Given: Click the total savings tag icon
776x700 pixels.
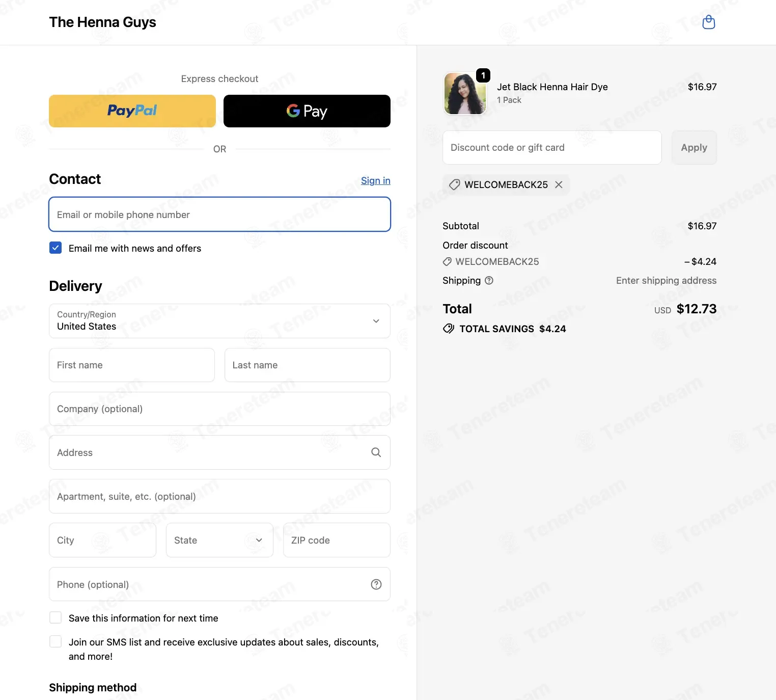Looking at the screenshot, I should [449, 329].
